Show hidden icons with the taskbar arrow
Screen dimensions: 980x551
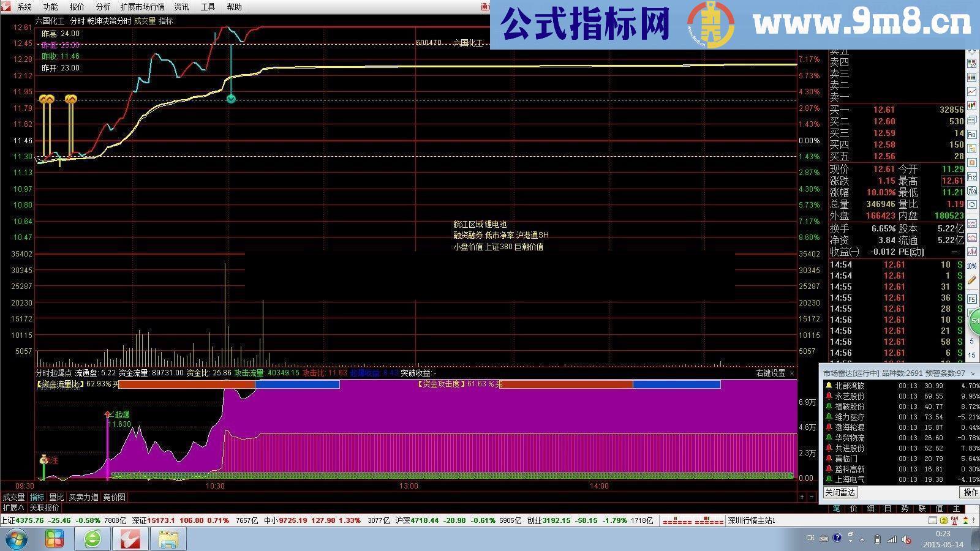862,539
